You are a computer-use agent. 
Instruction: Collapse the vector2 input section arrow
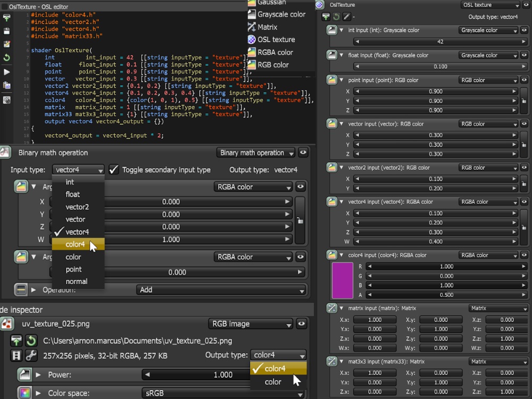[x=342, y=167]
